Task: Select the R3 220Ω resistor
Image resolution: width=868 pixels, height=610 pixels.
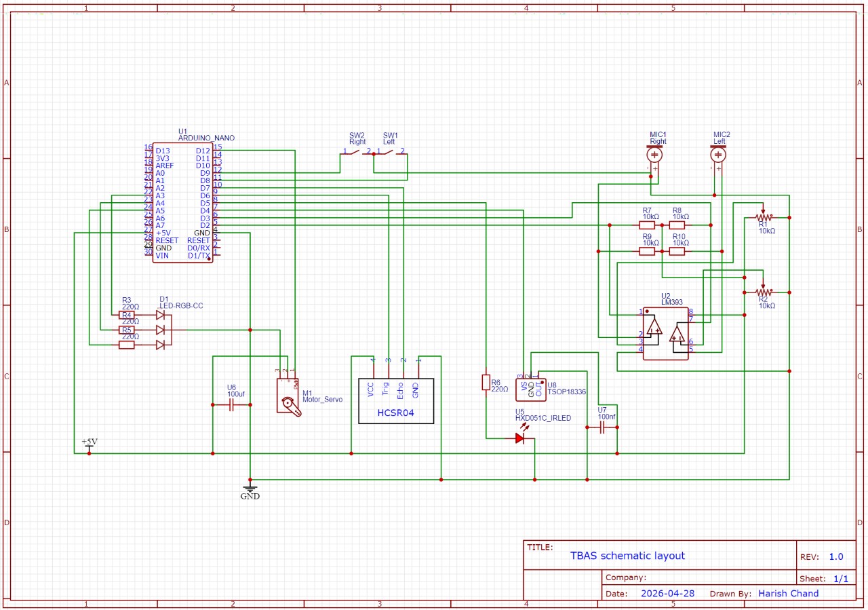Action: point(126,315)
